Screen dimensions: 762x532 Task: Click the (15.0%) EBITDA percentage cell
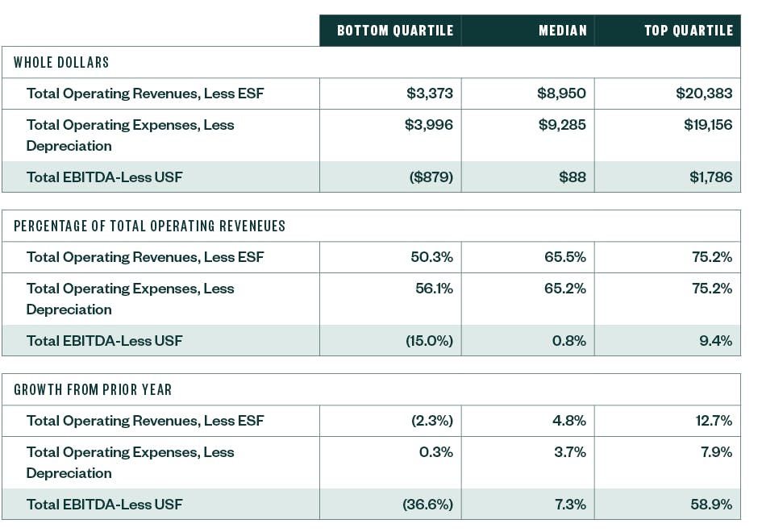pyautogui.click(x=429, y=340)
